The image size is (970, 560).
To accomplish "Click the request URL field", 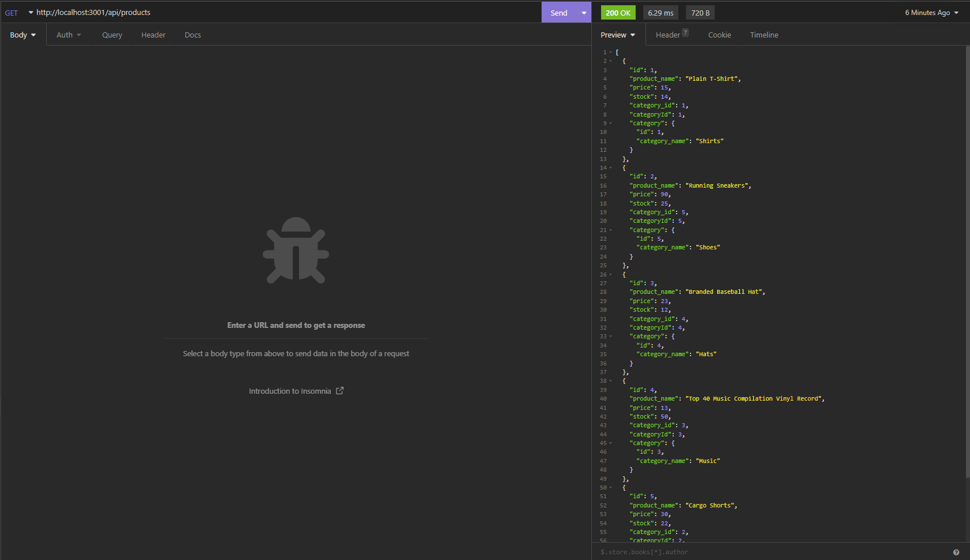I will click(x=288, y=13).
